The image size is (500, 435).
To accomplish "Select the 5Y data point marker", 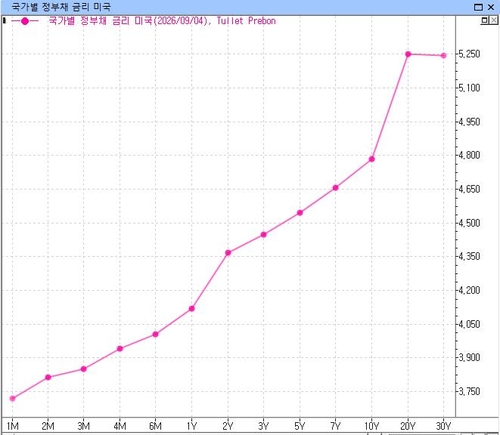I will click(300, 213).
